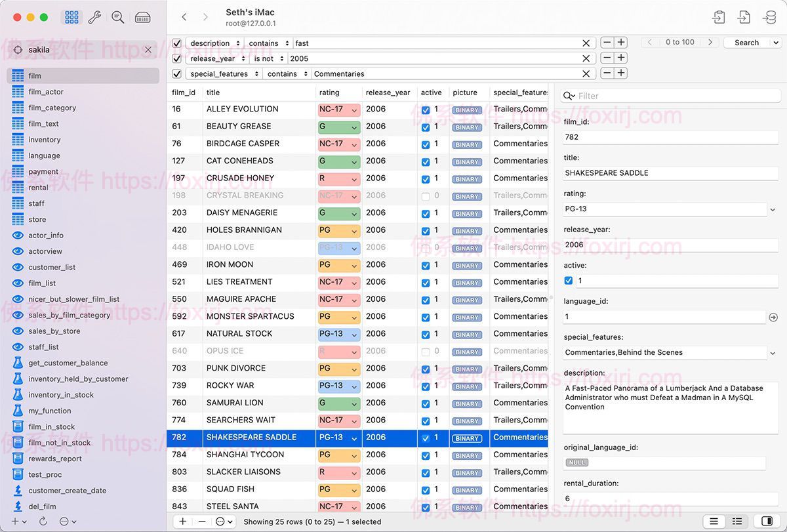Open the console keyboard icon
This screenshot has width=787, height=532.
click(x=142, y=18)
